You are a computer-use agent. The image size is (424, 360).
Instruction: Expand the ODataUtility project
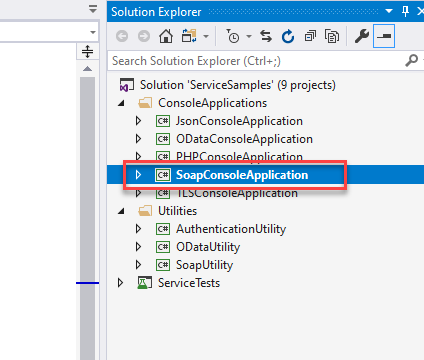click(138, 247)
